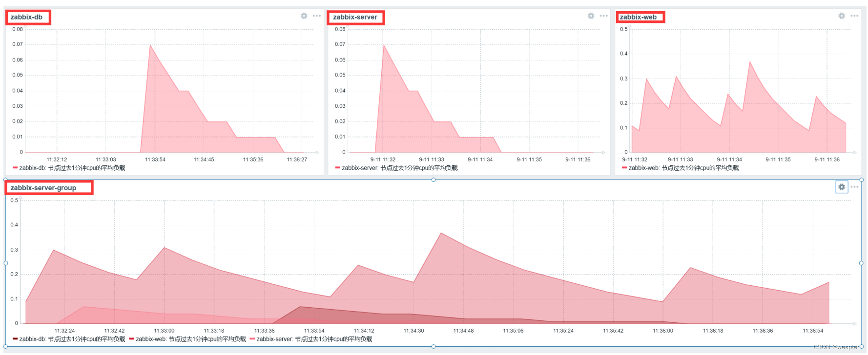The image size is (868, 355).
Task: Select zabbix-web legend entry in group graph
Action: tap(187, 339)
